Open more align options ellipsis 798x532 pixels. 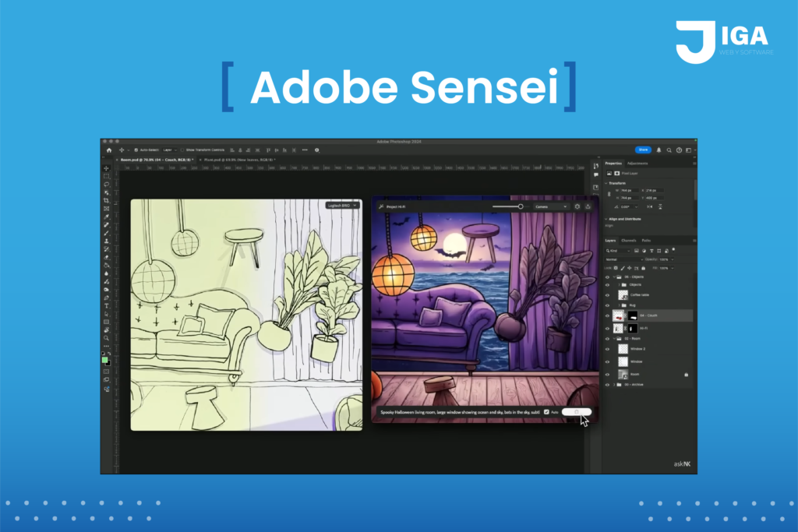(305, 150)
